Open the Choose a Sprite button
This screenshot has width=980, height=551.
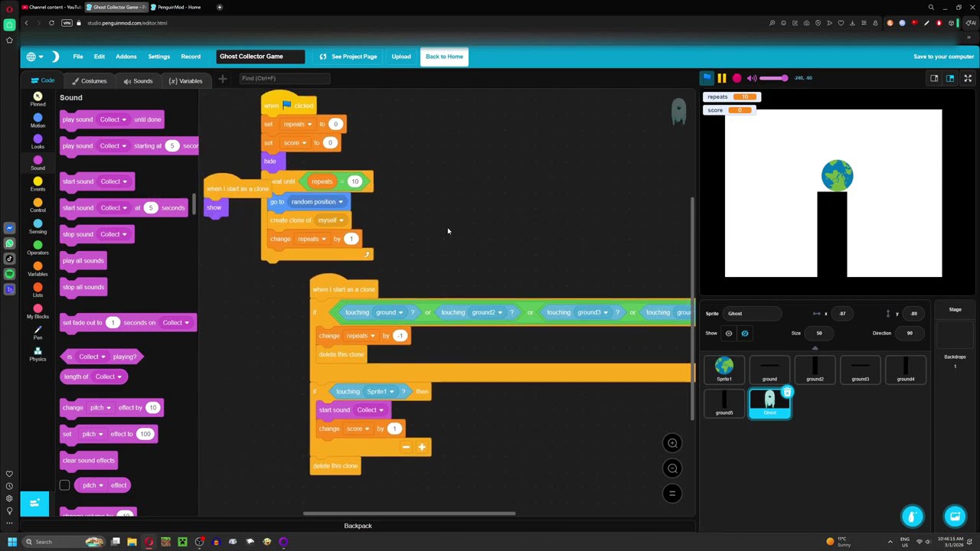coord(913,517)
